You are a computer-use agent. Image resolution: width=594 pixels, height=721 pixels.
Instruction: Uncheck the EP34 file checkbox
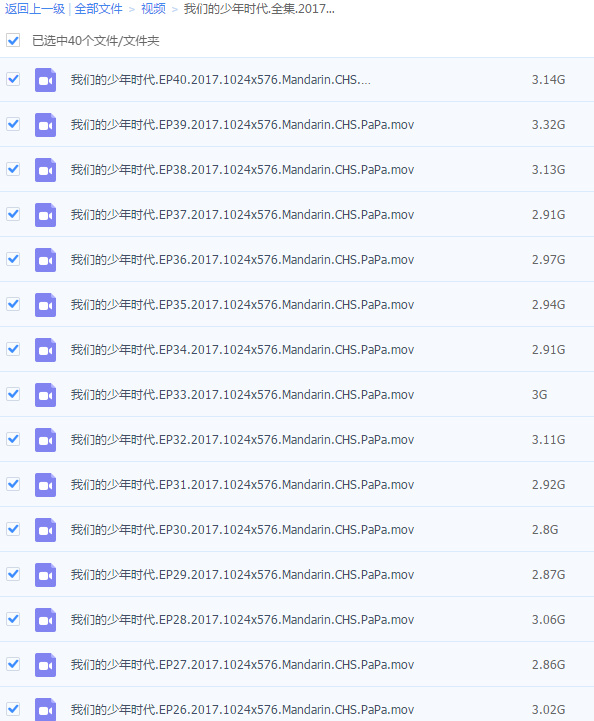coord(13,349)
